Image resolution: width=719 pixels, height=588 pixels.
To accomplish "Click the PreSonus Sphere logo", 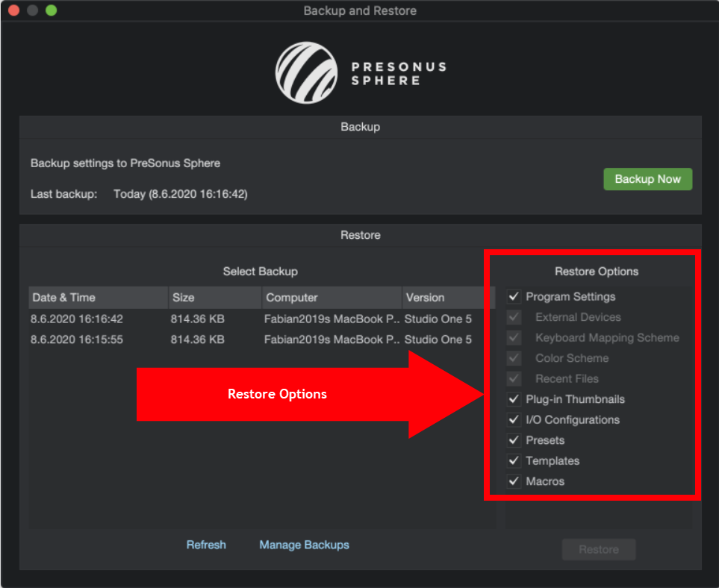I will (361, 73).
